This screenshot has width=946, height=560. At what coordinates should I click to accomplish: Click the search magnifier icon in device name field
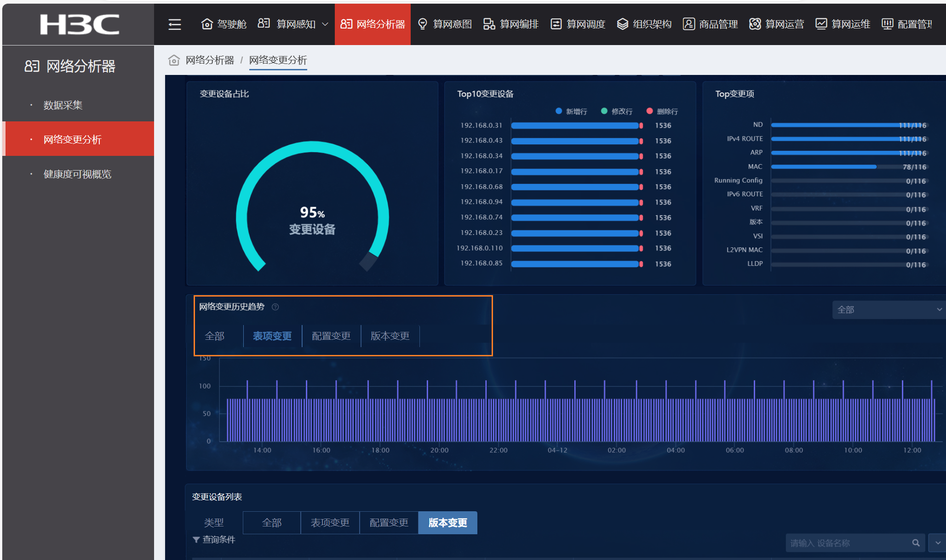[916, 543]
